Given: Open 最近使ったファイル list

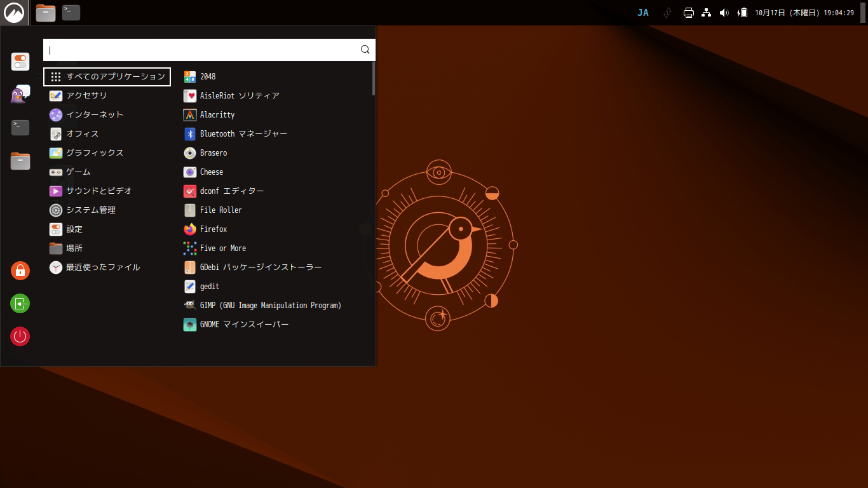Looking at the screenshot, I should point(103,268).
